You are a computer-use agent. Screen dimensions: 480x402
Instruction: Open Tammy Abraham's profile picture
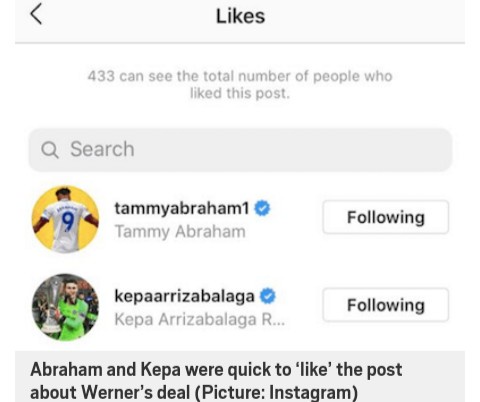point(65,219)
